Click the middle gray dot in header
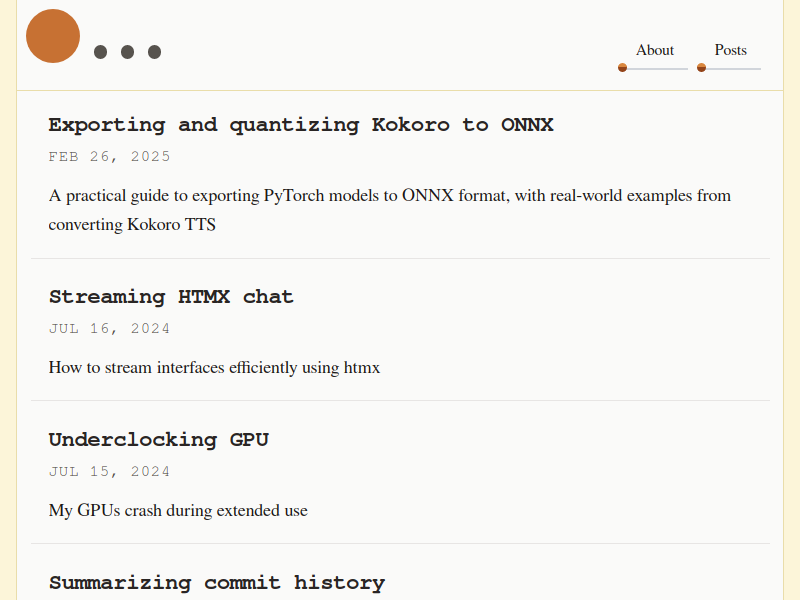 [x=128, y=52]
